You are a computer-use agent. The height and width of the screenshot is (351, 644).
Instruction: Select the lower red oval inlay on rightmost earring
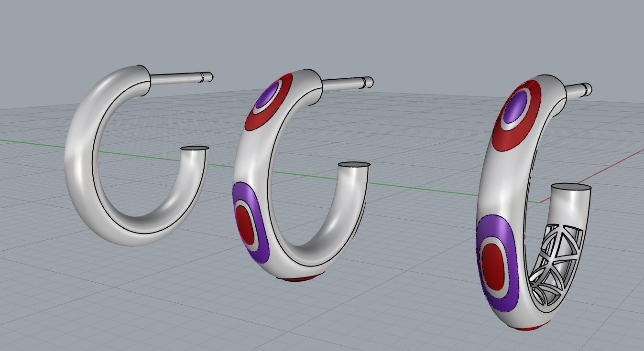point(493,266)
